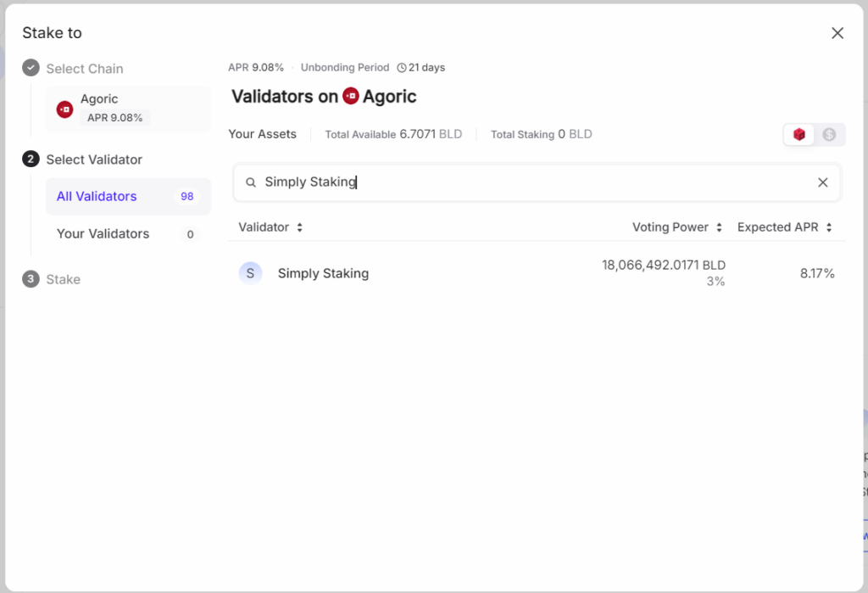Click the unbonding period clock icon
This screenshot has height=593, width=868.
coord(402,68)
